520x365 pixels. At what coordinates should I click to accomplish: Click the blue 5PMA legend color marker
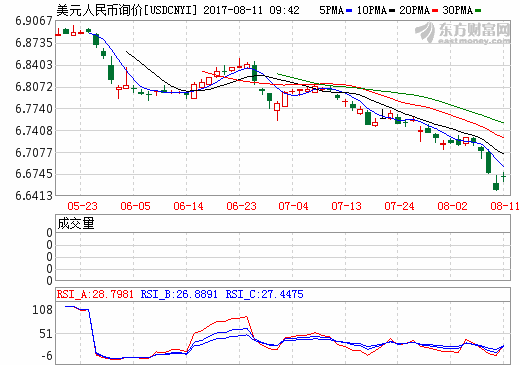tap(349, 11)
